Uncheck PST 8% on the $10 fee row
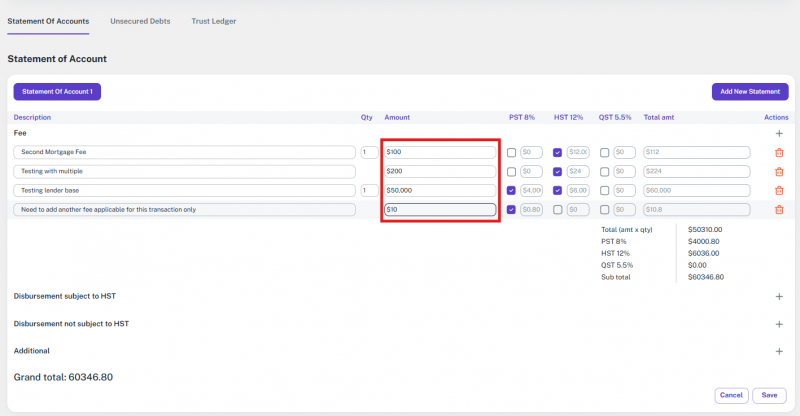 512,209
